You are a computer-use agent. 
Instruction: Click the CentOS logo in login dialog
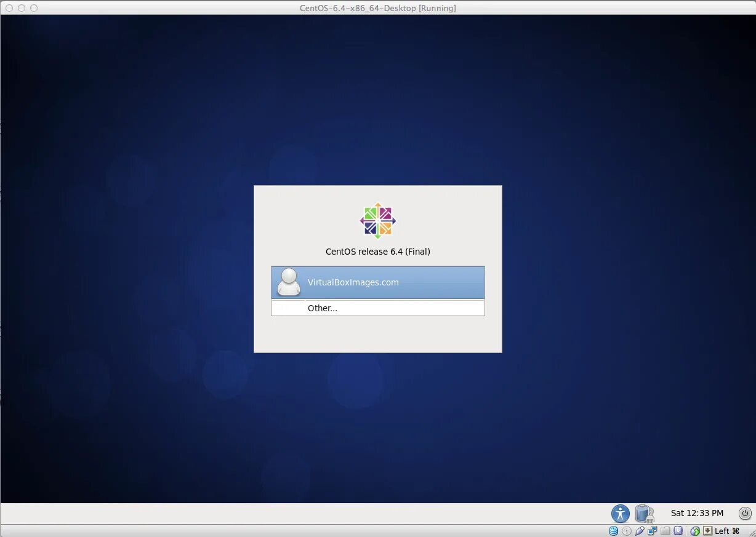click(378, 220)
